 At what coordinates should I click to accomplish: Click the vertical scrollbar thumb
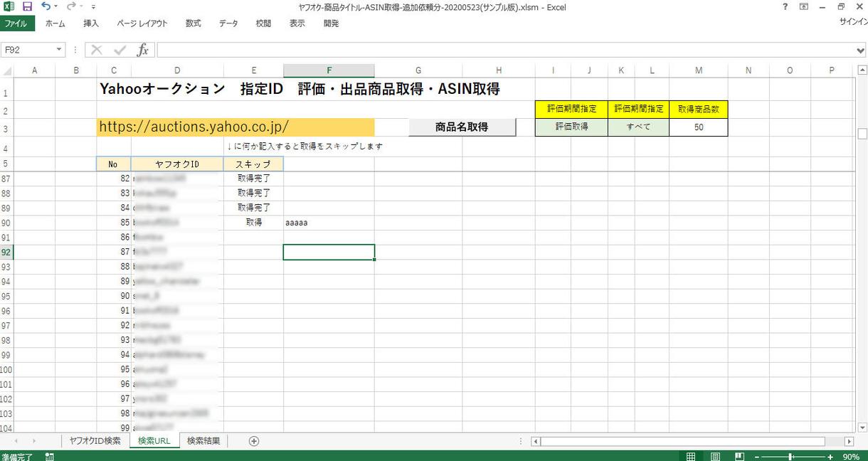pyautogui.click(x=862, y=134)
